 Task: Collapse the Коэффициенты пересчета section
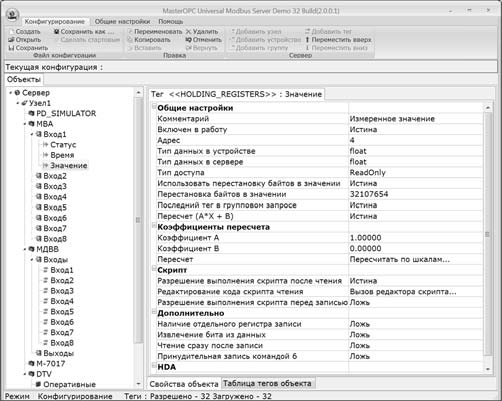[x=154, y=226]
